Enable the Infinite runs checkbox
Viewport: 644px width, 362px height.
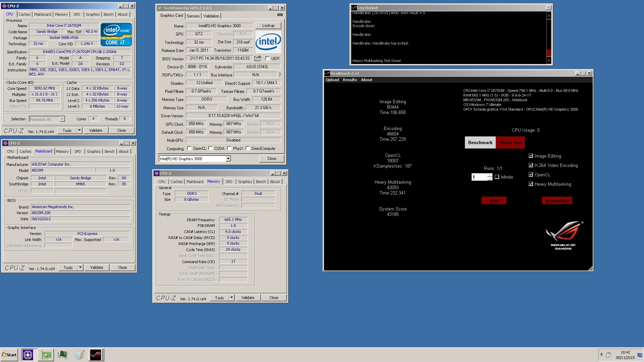point(497,177)
